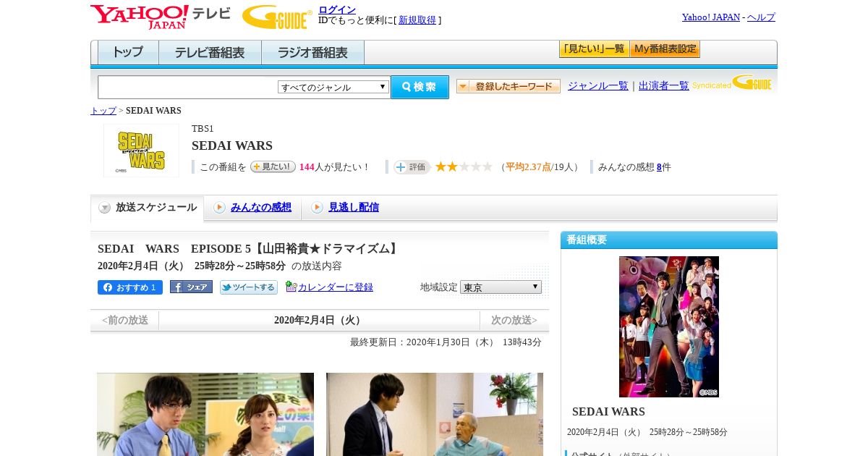Select the 放送スケジュール tab

[147, 208]
